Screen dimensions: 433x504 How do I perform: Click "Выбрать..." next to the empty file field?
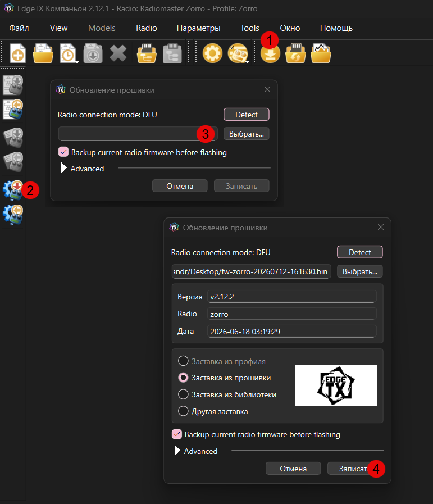[x=247, y=134]
